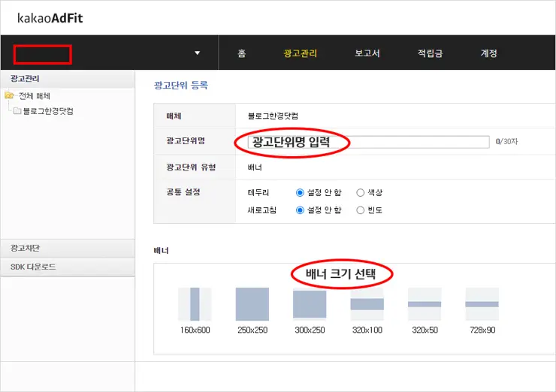Select 테두리 색상 radio button
Viewport: 556px width, 392px height.
360,192
